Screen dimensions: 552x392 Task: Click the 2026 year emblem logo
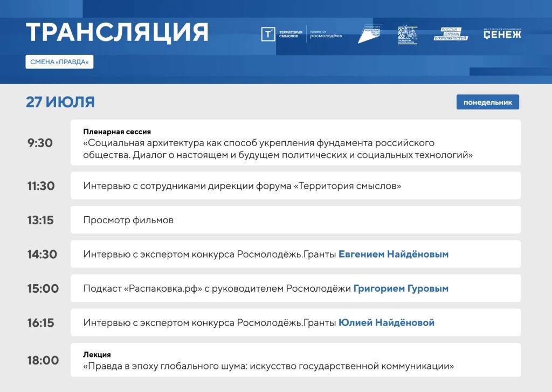(x=408, y=35)
